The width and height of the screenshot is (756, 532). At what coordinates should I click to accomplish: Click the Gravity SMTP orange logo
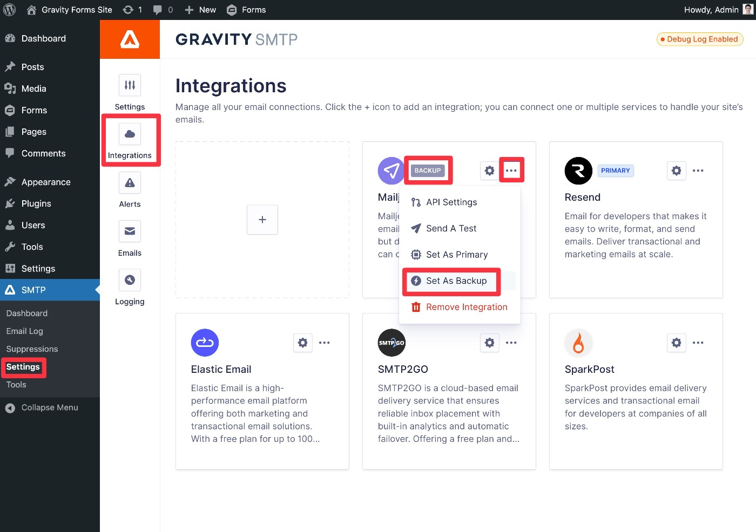pos(130,39)
